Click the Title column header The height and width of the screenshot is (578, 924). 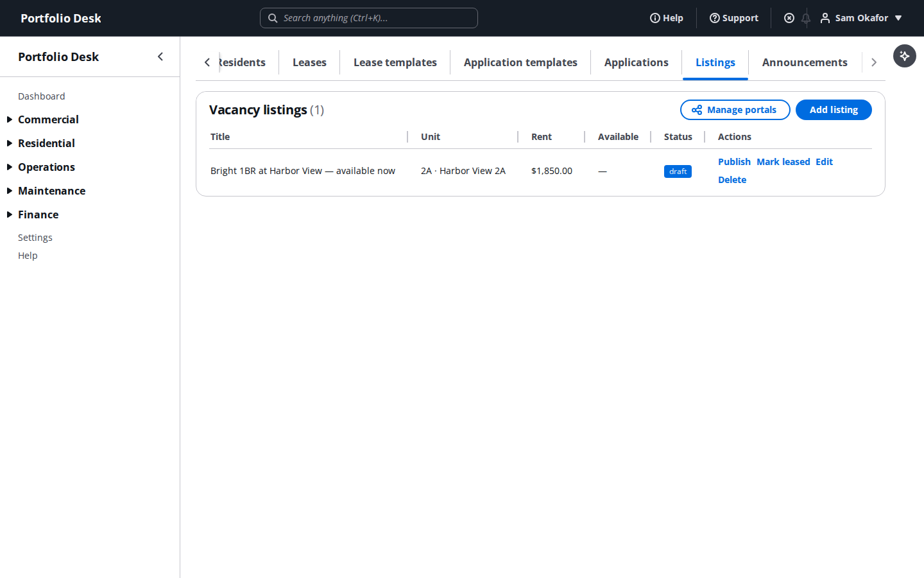pos(220,137)
